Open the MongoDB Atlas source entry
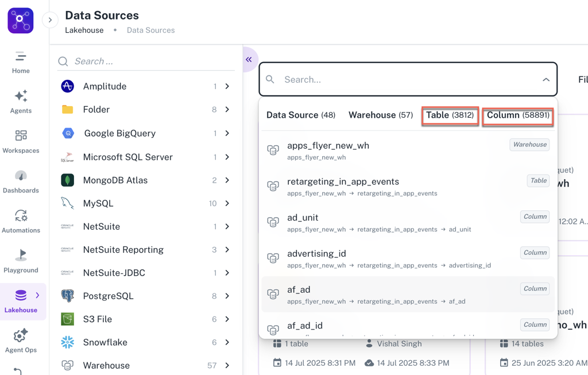The height and width of the screenshot is (375, 588). point(115,180)
